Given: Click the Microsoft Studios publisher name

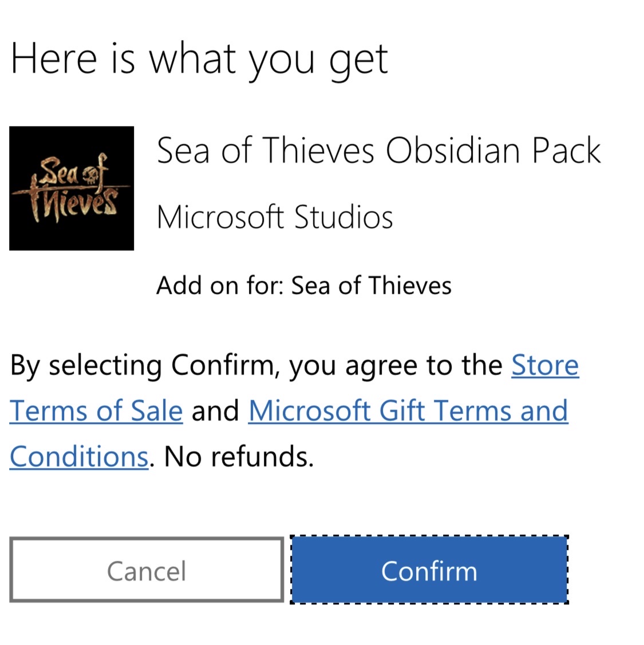Looking at the screenshot, I should 275,217.
